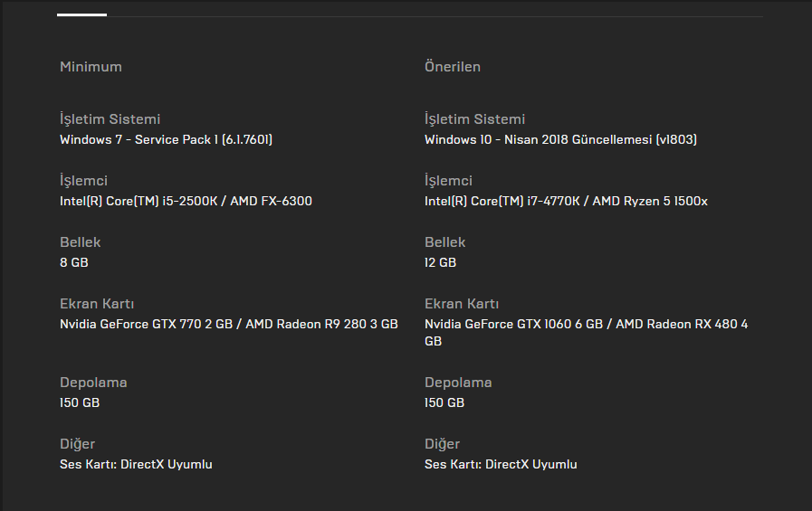Click the Windows 10 Nisan 2018 Güncellemesi text
Viewport: 812px width, 511px height.
(x=560, y=139)
